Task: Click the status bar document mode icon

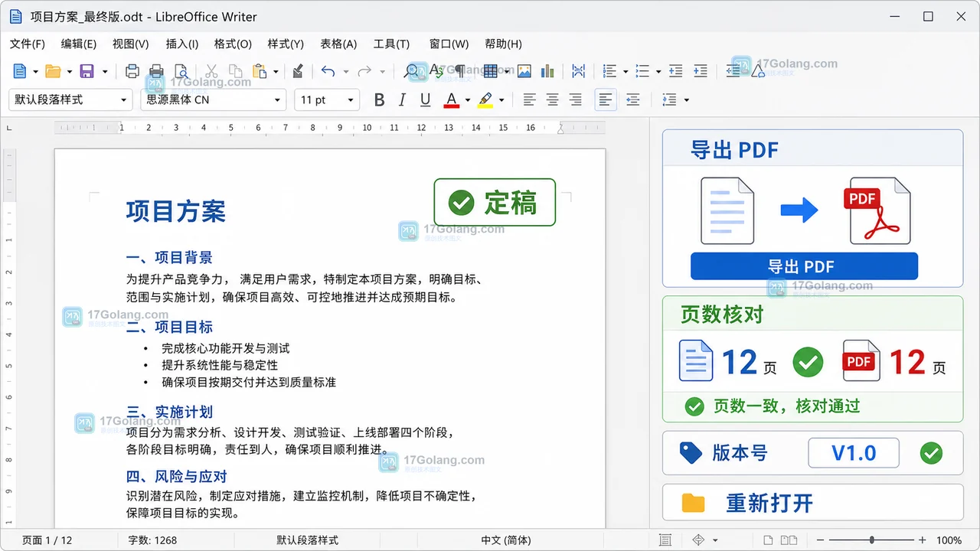Action: [665, 540]
